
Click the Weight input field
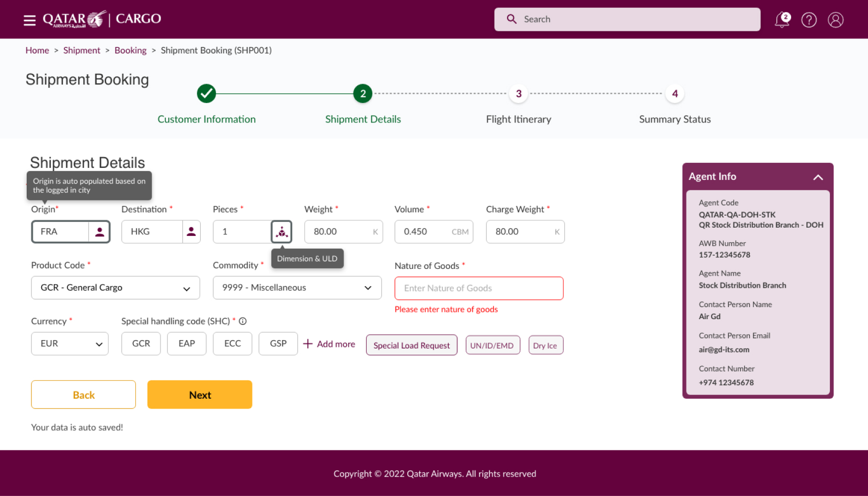click(x=344, y=232)
